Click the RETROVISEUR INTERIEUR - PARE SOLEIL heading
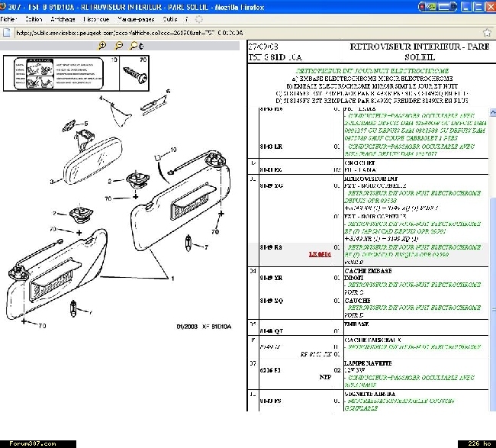Image resolution: width=496 pixels, height=448 pixels. click(x=420, y=52)
